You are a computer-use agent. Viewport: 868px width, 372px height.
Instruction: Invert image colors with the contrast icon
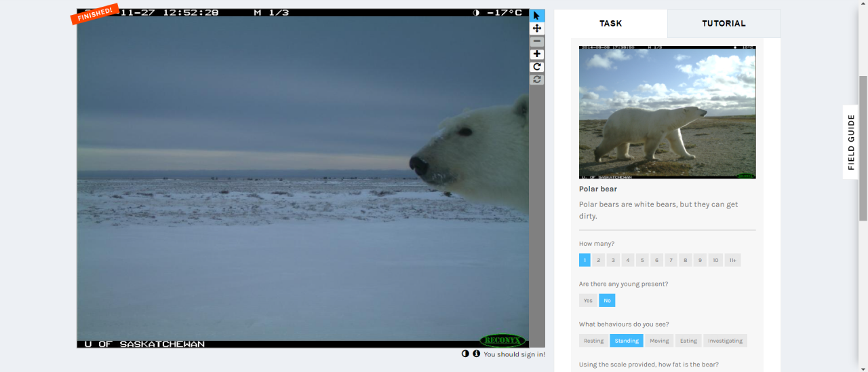click(x=465, y=354)
